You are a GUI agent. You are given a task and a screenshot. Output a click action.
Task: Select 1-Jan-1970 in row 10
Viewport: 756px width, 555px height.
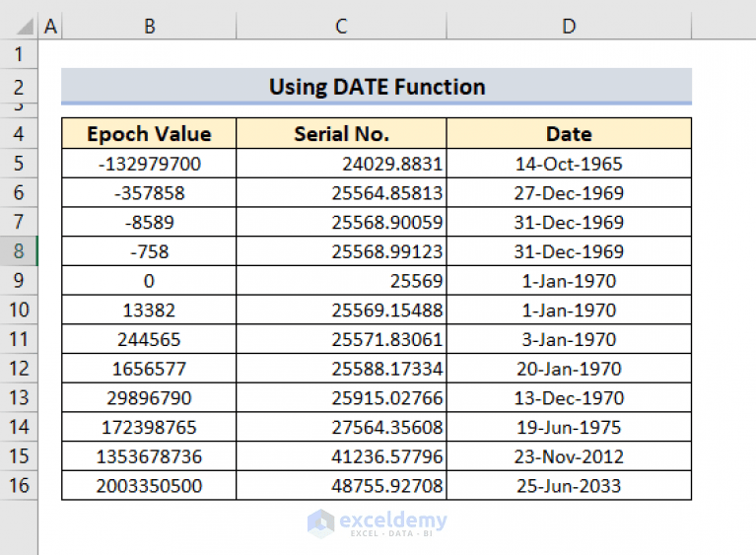coord(569,311)
